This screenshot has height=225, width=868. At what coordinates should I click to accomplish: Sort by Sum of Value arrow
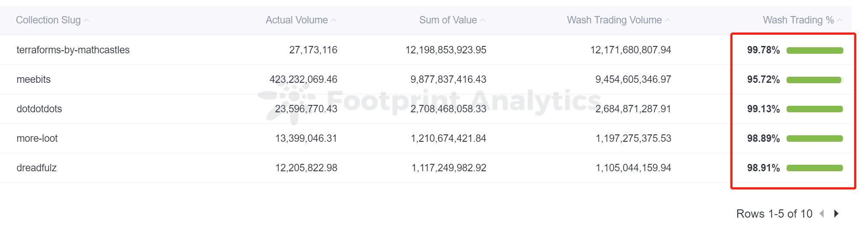(x=483, y=20)
